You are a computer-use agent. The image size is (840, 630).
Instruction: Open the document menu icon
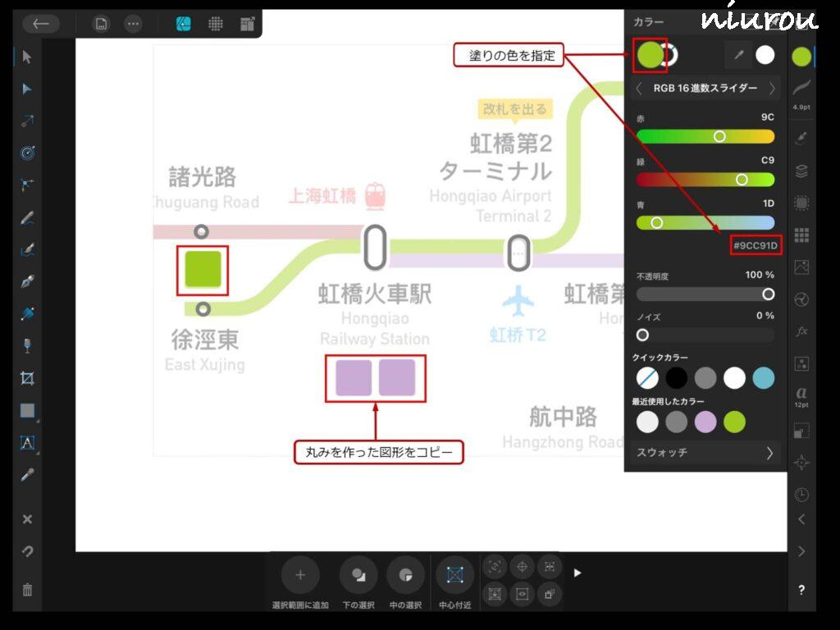click(101, 24)
